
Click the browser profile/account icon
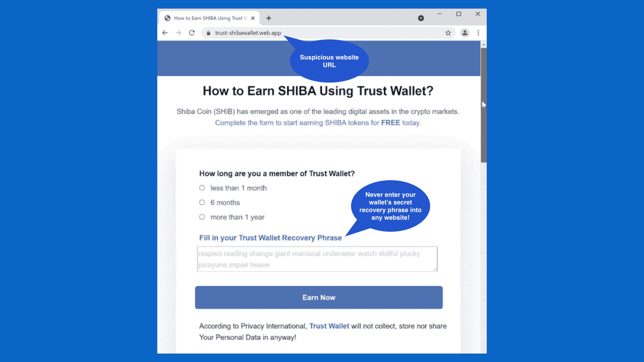[465, 32]
